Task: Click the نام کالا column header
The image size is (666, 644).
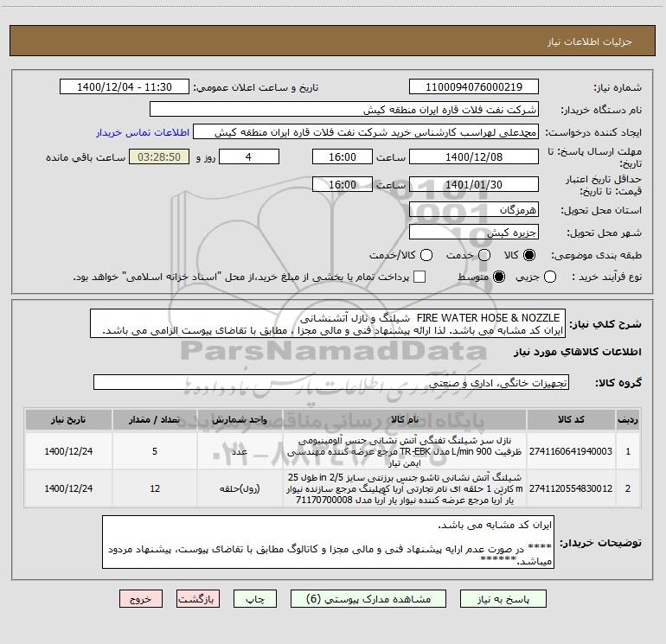Action: [x=405, y=419]
